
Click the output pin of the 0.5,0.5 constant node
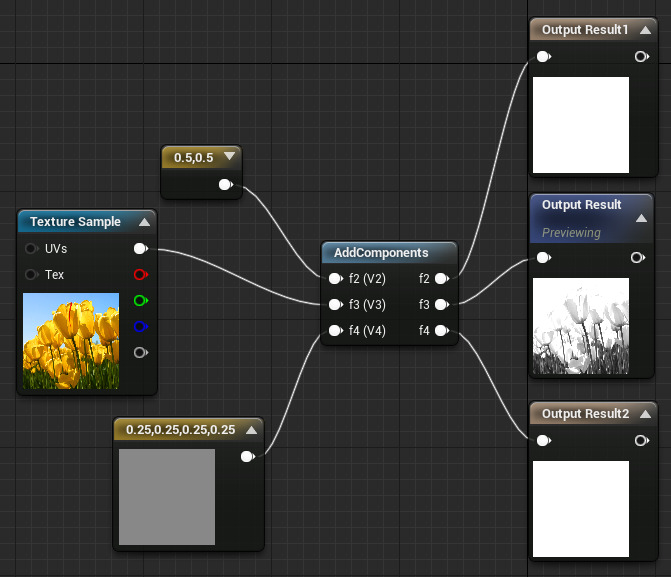pyautogui.click(x=225, y=184)
